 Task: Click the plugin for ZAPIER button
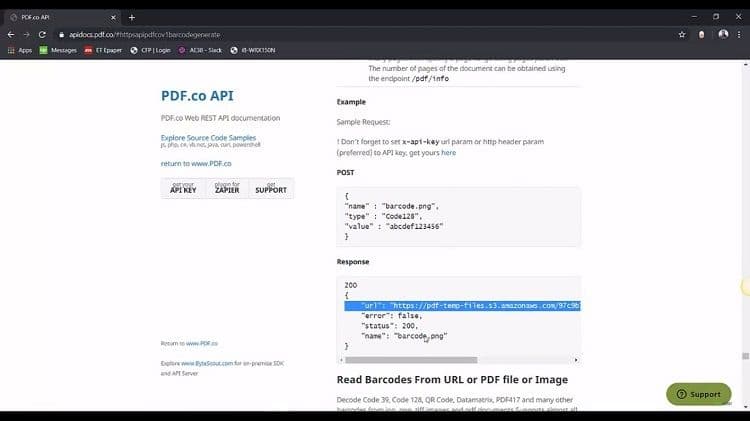point(227,188)
